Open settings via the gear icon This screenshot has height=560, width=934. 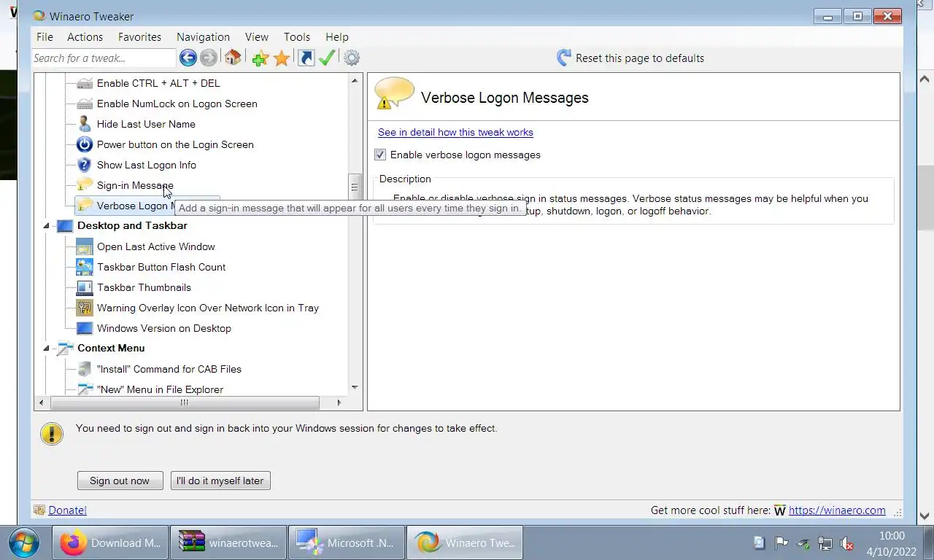(x=352, y=58)
